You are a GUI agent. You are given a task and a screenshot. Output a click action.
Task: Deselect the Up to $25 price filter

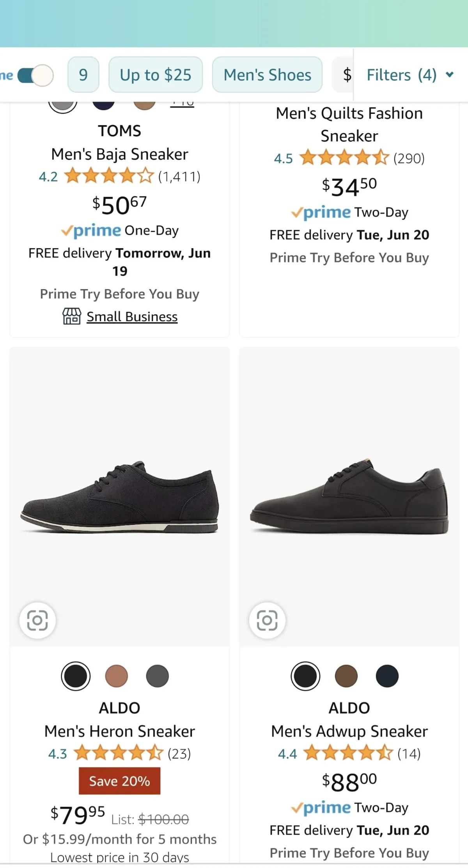[155, 75]
